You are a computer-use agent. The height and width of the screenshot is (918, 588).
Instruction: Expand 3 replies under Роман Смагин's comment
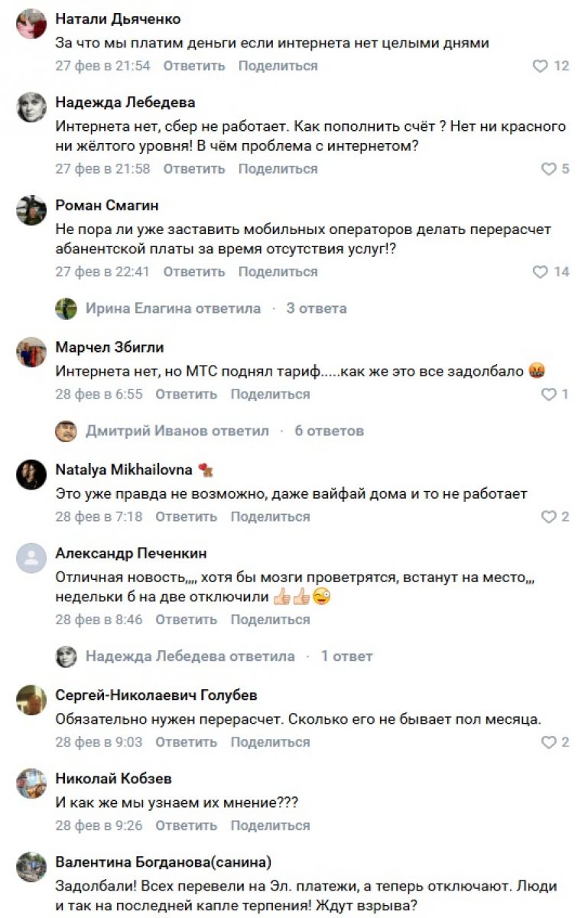(x=316, y=308)
